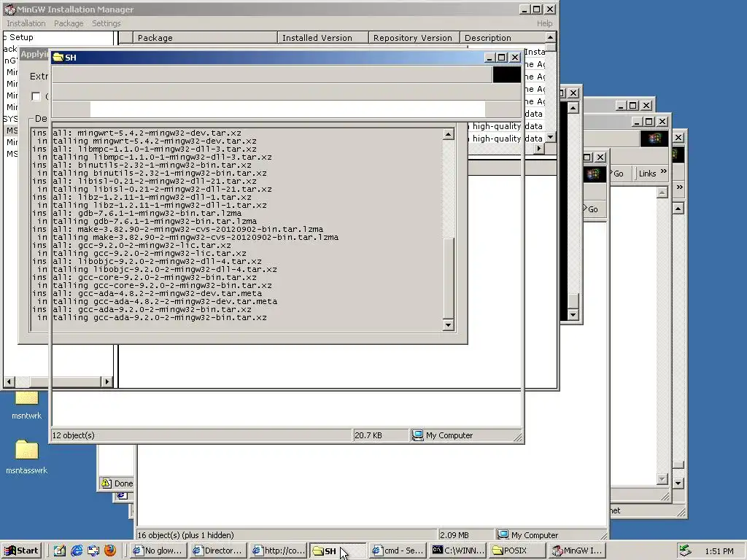Click the Windows logo throbber above Links bar
The image size is (747, 560).
coord(654,139)
